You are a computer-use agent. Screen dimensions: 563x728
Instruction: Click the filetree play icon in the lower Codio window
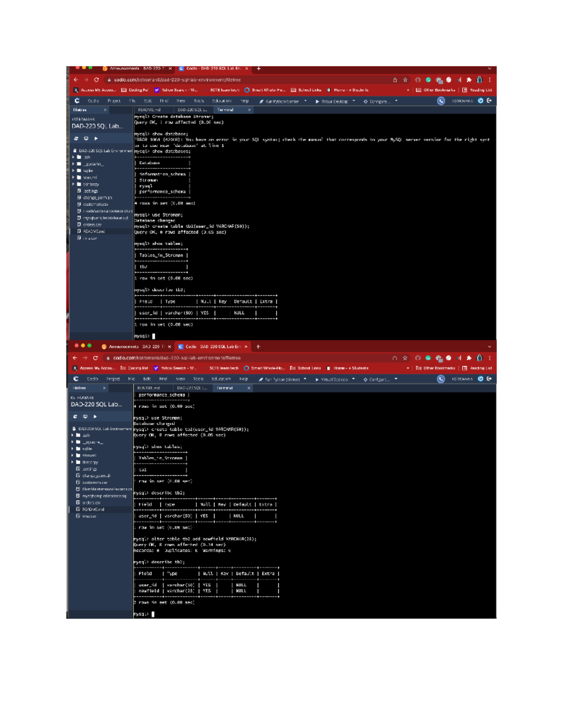(95, 416)
